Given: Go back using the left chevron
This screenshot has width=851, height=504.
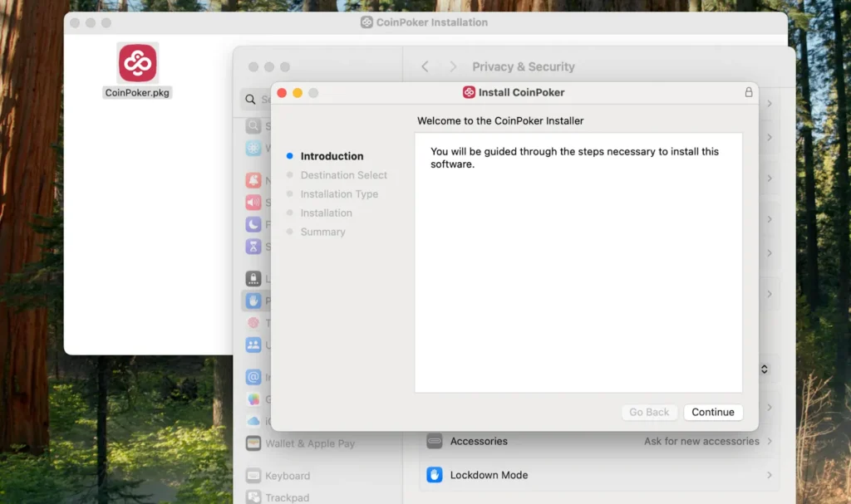Looking at the screenshot, I should 425,66.
